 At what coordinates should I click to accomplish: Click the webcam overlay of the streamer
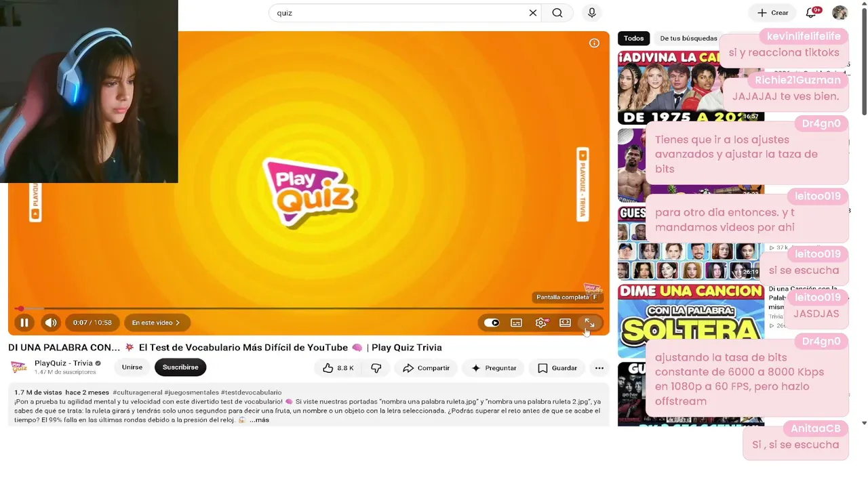(89, 91)
